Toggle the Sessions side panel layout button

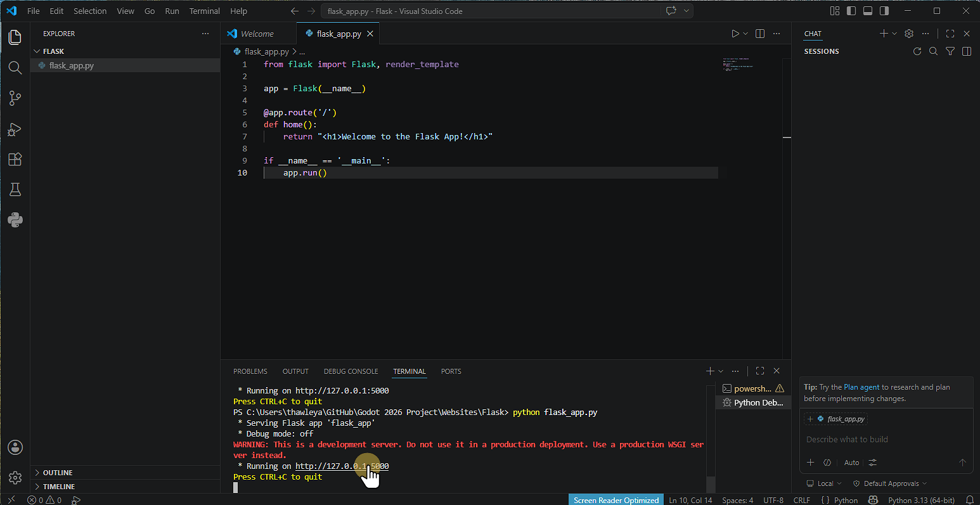[x=967, y=51]
